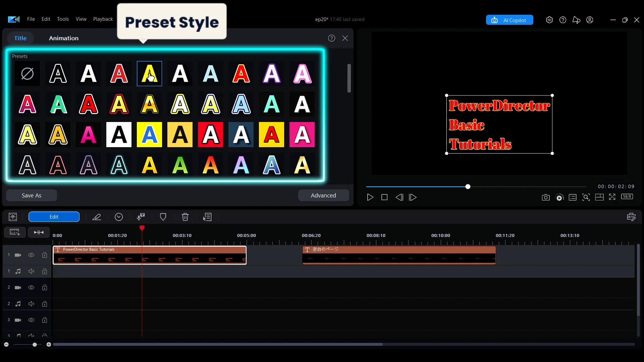Choose the blue A on yellow background preset

pyautogui.click(x=149, y=134)
